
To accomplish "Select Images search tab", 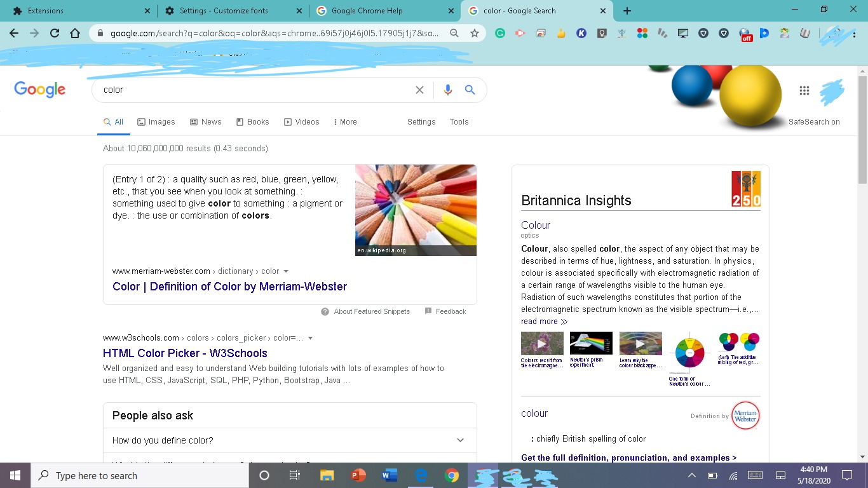I will [156, 122].
